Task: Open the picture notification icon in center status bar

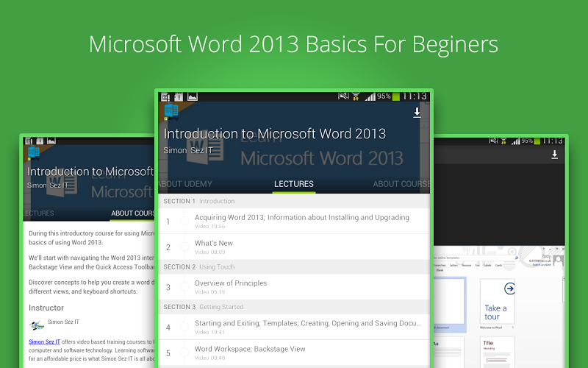Action: (x=193, y=97)
